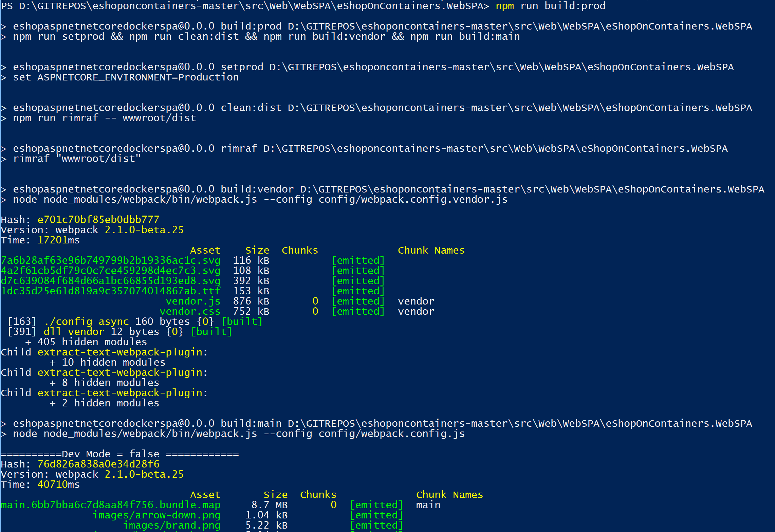The width and height of the screenshot is (775, 532).
Task: Click the images/arrow-down.png asset
Action: [156, 515]
